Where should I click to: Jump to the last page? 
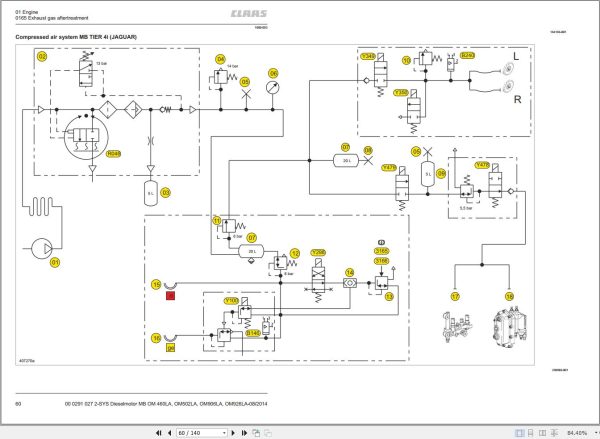click(244, 433)
